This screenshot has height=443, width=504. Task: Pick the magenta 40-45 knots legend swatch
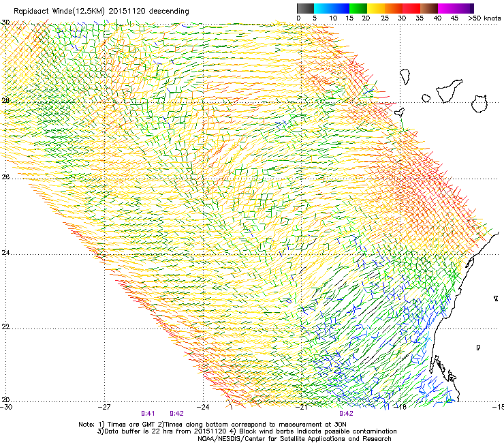[x=447, y=8]
